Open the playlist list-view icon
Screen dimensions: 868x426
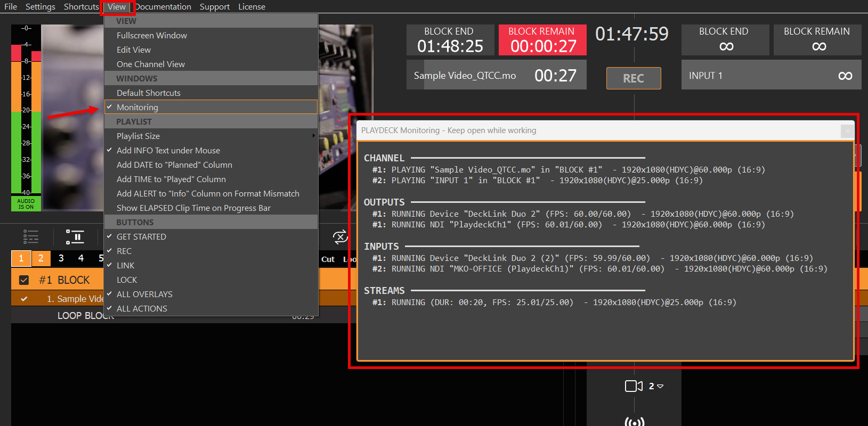pyautogui.click(x=31, y=236)
